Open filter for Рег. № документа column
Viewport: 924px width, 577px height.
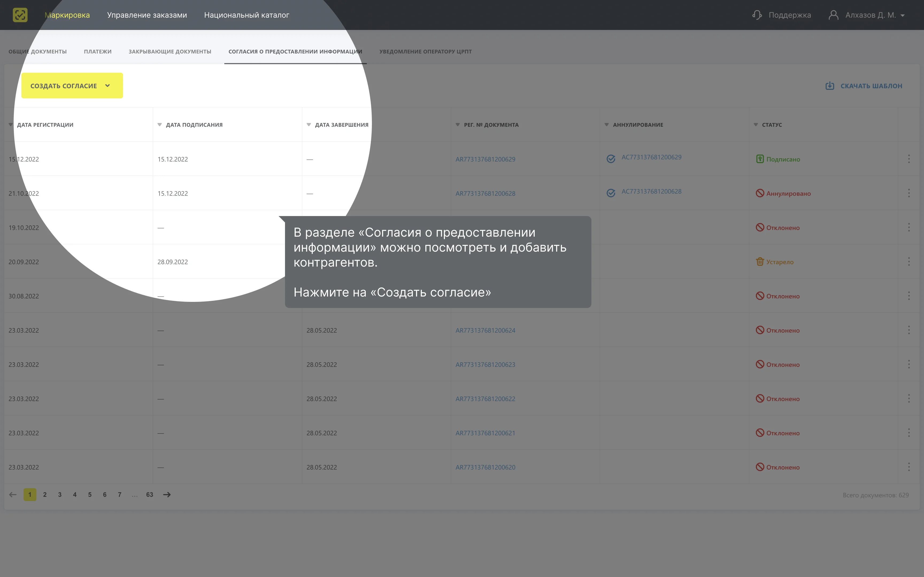point(458,125)
